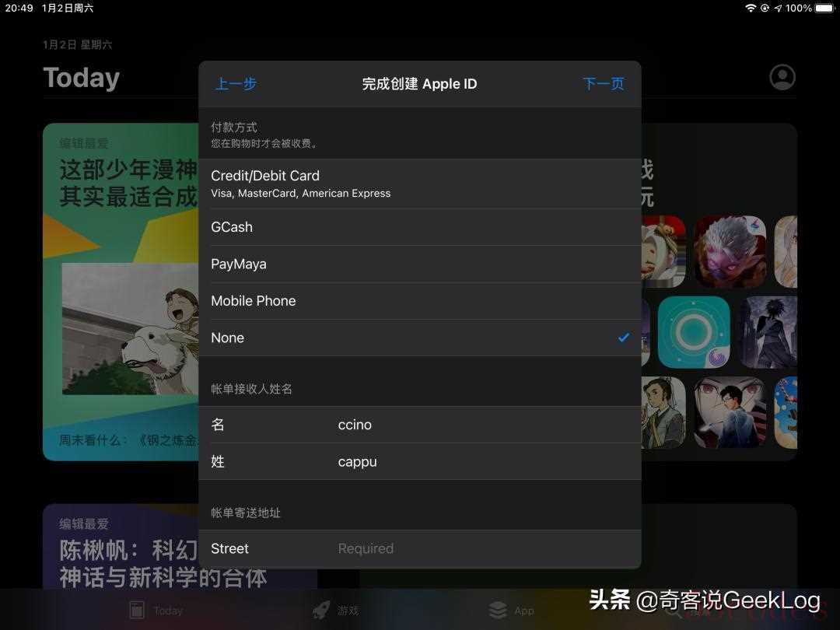Tap the 帐单寄送地址 section label
The height and width of the screenshot is (630, 840).
pos(246,513)
